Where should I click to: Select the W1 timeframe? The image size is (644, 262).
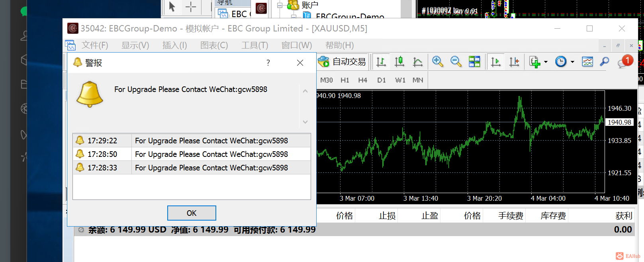(x=400, y=80)
